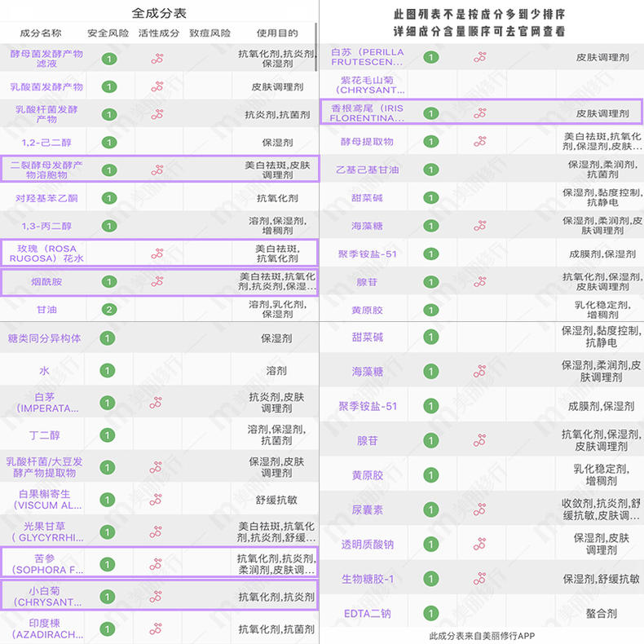Tap the active-ingredient icon for 尿囊素
The image size is (644, 644).
479,509
